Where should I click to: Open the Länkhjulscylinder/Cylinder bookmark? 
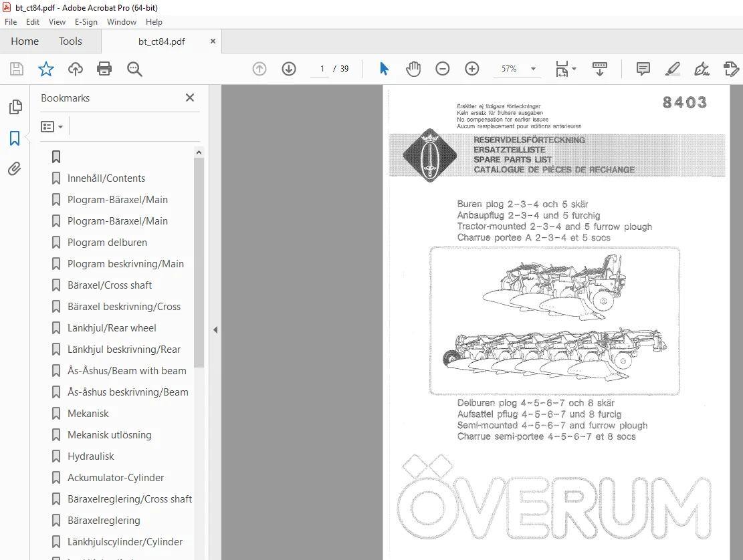124,541
